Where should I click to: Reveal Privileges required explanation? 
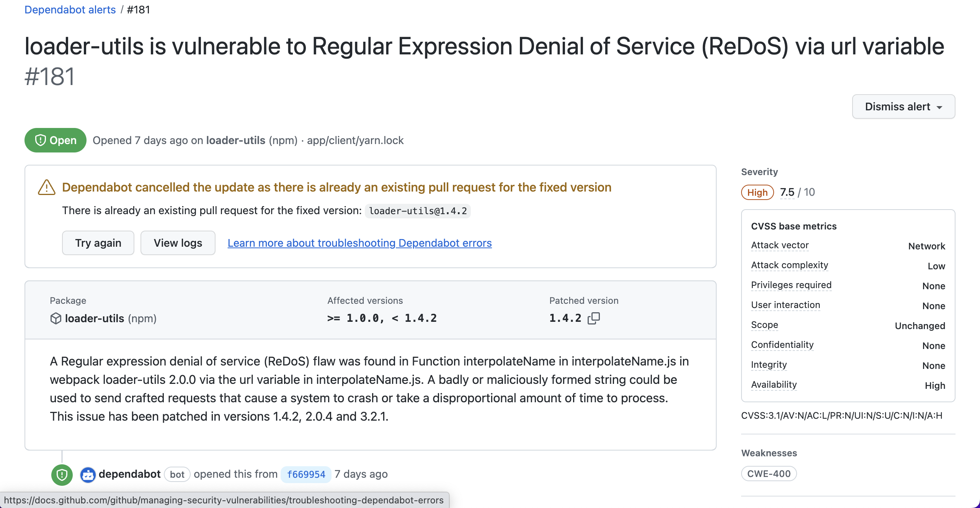(x=791, y=285)
